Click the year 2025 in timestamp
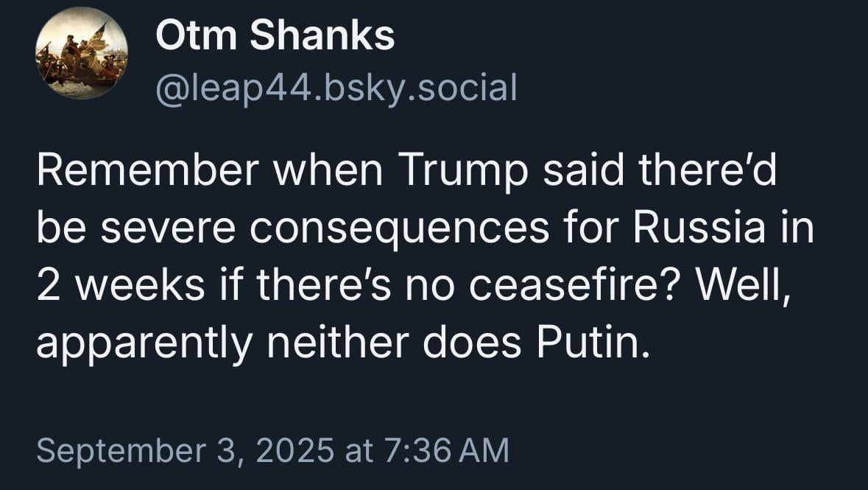The image size is (868, 490). [x=294, y=449]
